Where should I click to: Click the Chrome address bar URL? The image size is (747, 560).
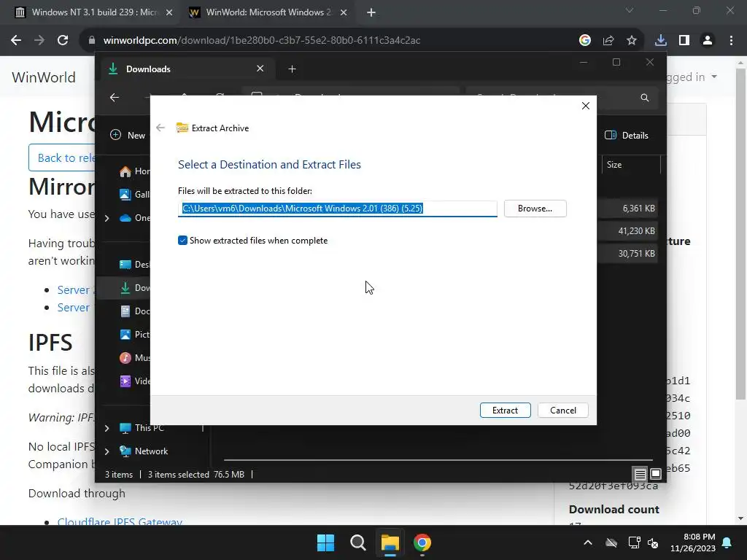click(262, 41)
